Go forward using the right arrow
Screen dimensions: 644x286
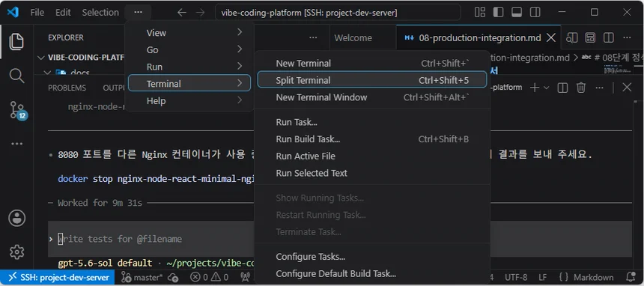coord(200,13)
